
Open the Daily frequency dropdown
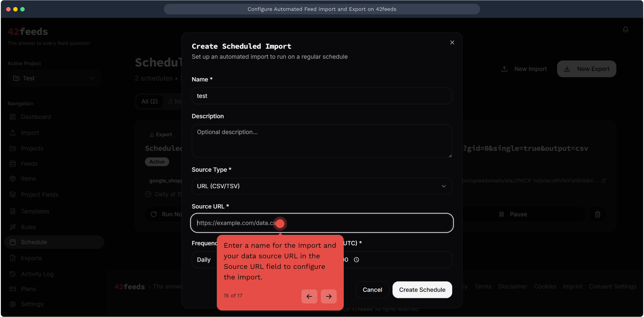click(x=204, y=260)
